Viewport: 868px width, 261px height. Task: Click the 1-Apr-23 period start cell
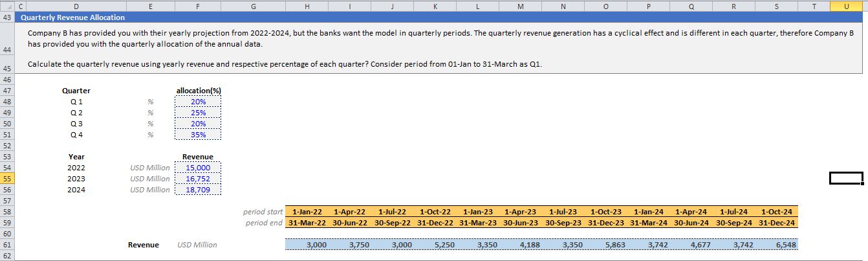click(x=521, y=212)
